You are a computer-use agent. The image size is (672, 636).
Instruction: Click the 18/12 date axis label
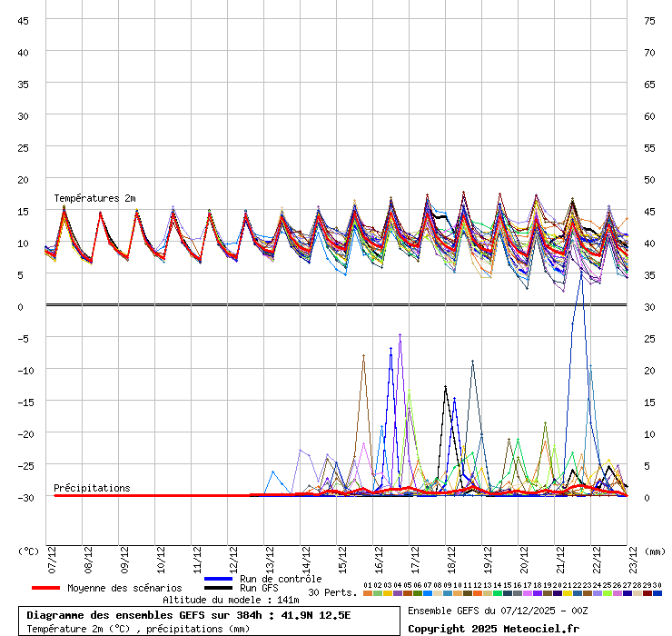click(x=451, y=556)
